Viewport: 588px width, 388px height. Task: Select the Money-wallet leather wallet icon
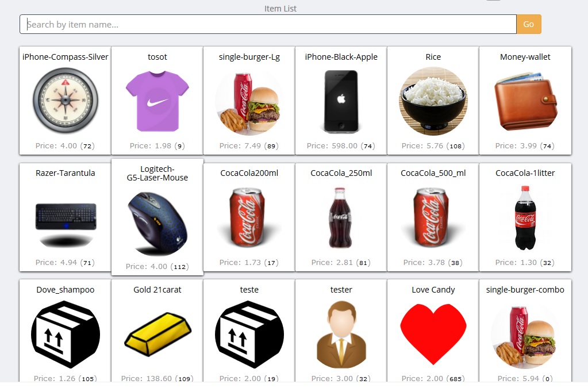tap(525, 101)
